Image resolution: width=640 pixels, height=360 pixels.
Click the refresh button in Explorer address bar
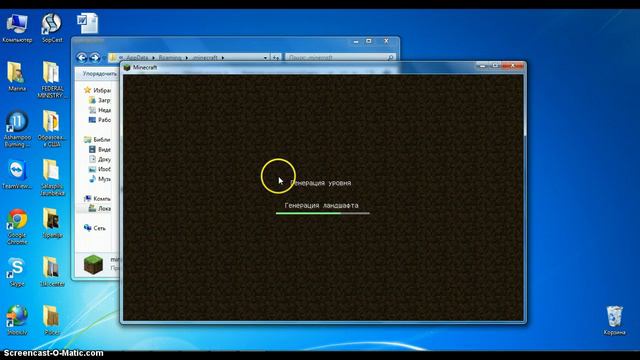point(276,58)
